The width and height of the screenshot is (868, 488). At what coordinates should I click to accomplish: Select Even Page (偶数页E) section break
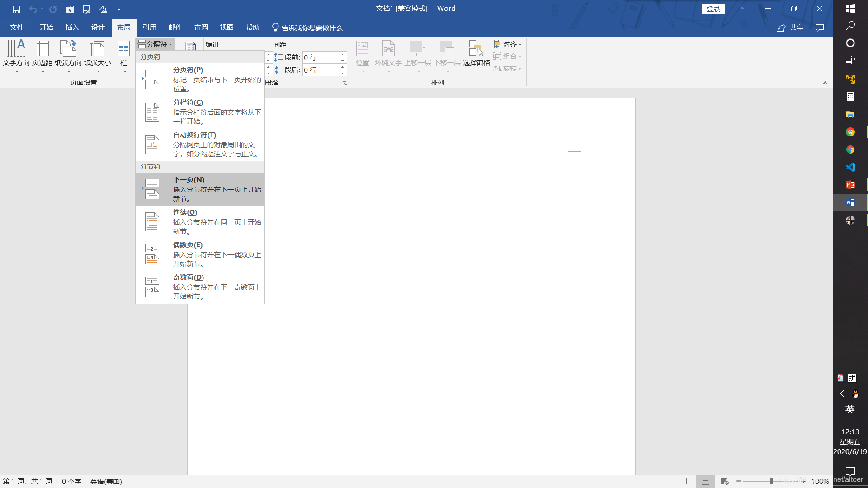point(200,254)
